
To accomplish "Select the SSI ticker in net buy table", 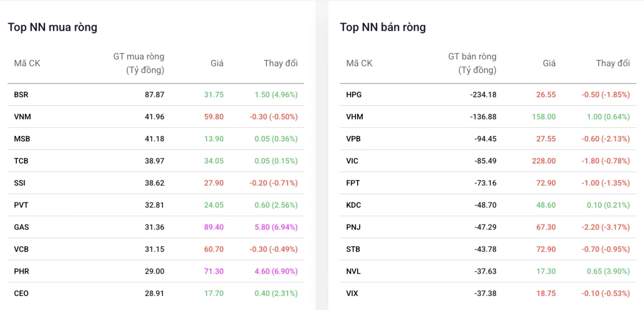I will pos(20,183).
